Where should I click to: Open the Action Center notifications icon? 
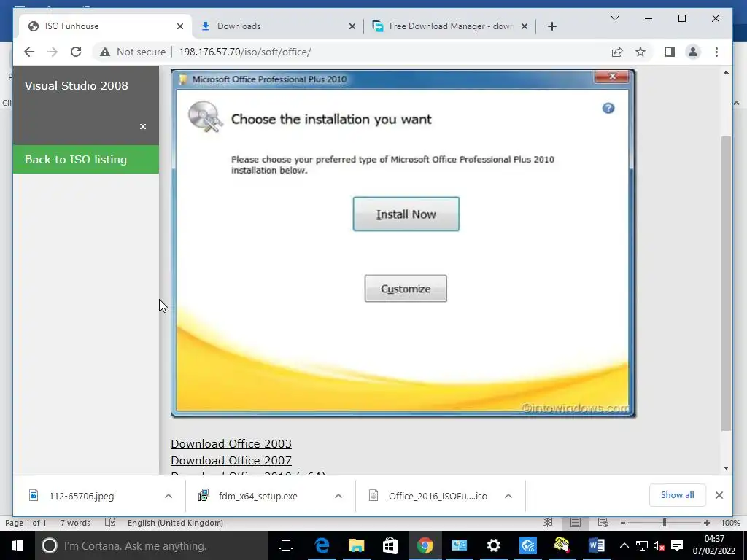coord(676,545)
